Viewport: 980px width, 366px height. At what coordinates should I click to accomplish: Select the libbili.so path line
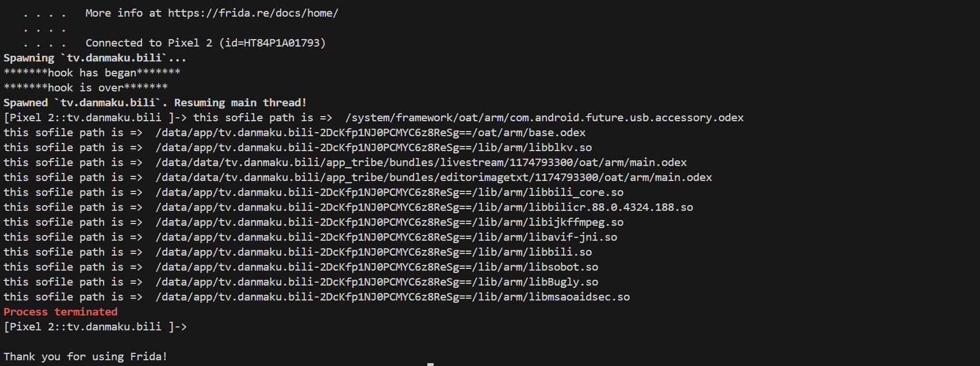(298, 252)
